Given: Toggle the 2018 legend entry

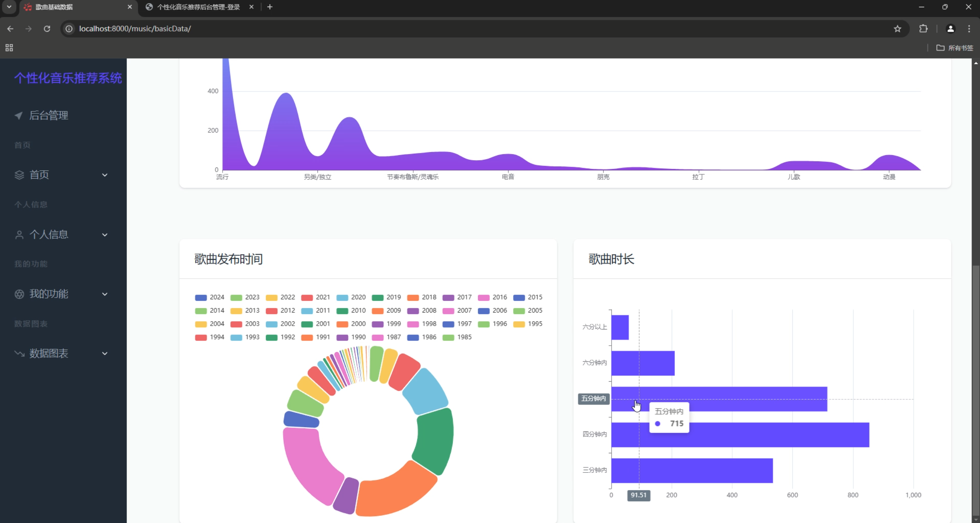Looking at the screenshot, I should 422,297.
